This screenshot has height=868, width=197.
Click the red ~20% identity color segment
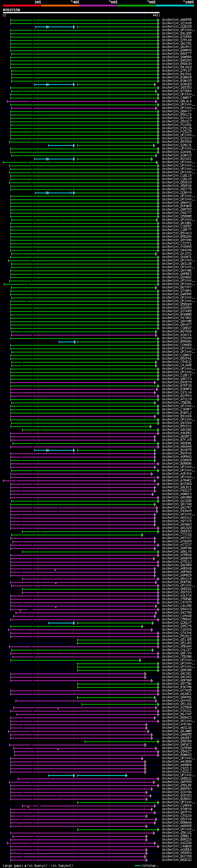point(22,6)
